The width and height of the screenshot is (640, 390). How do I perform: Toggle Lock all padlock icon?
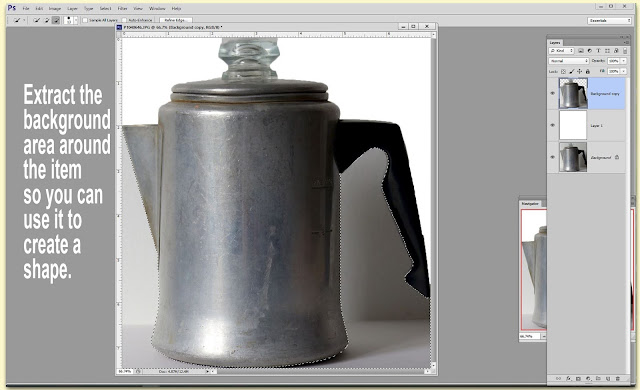click(x=588, y=71)
